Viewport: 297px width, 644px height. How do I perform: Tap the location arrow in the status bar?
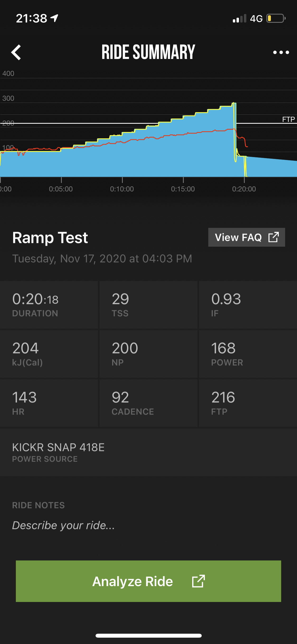55,18
